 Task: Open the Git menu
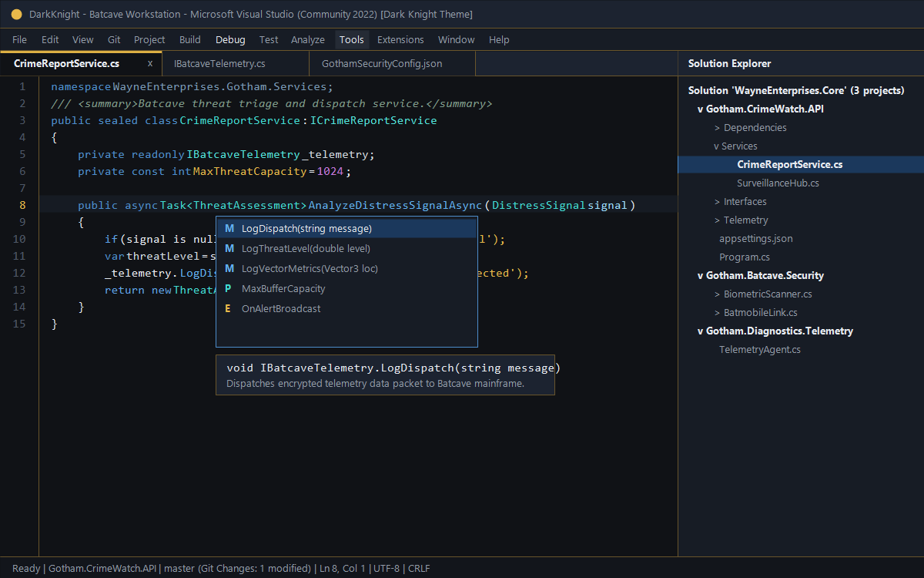click(x=114, y=40)
